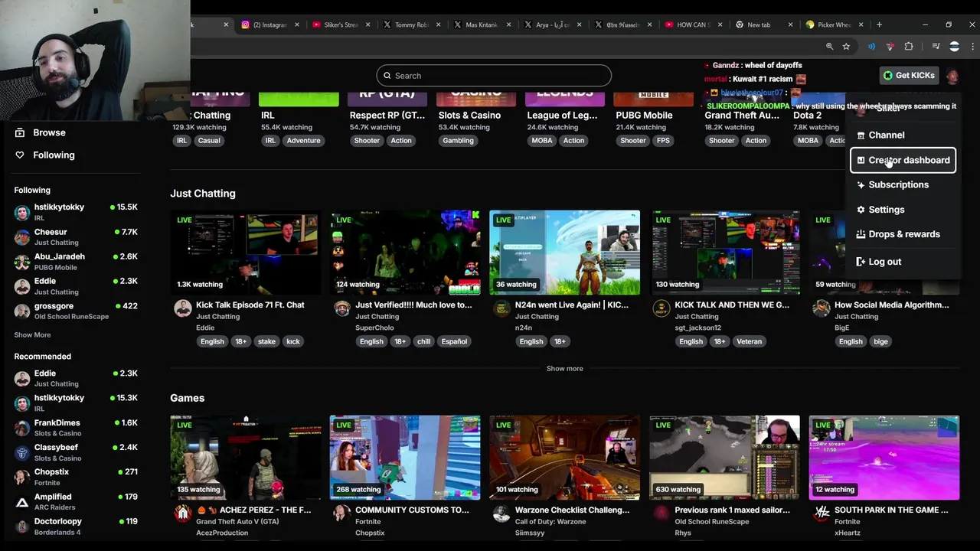The height and width of the screenshot is (551, 980).
Task: Click SuperCholo avatar beside Just Verified stream
Action: [342, 308]
